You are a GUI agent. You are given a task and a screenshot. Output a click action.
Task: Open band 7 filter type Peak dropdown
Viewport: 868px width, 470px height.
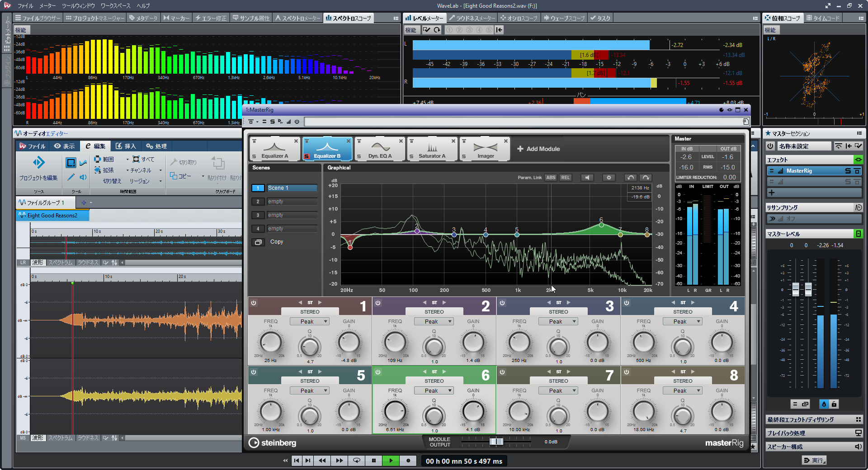(558, 390)
